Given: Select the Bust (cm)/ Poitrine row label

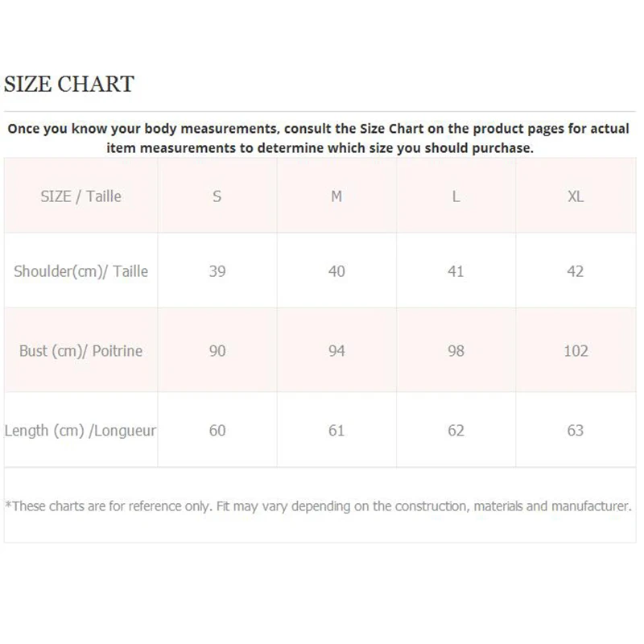Looking at the screenshot, I should point(80,351).
